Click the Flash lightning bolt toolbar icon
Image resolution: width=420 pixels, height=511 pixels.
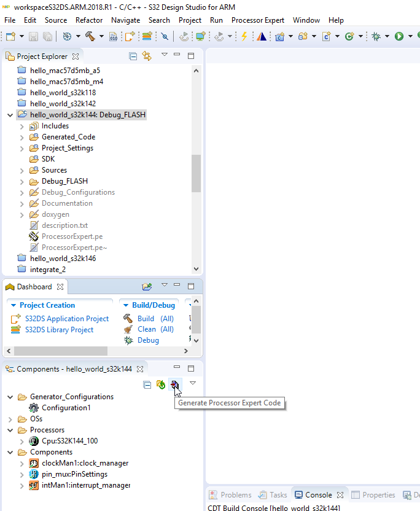(x=244, y=36)
